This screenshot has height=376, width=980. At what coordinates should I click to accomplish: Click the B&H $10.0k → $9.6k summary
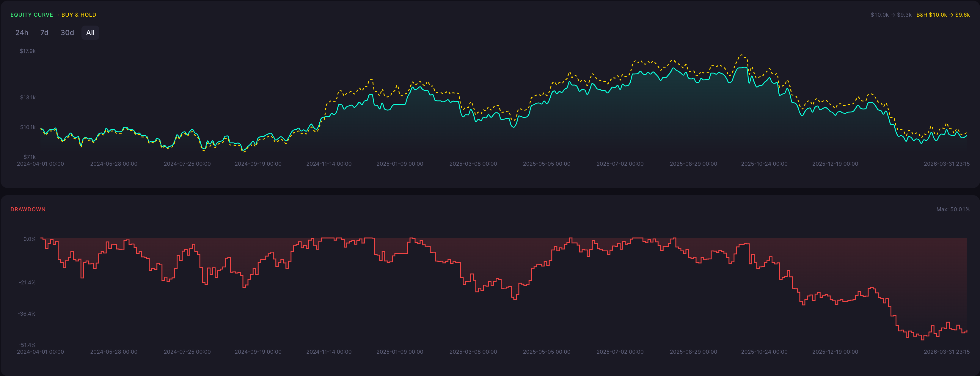pos(943,15)
